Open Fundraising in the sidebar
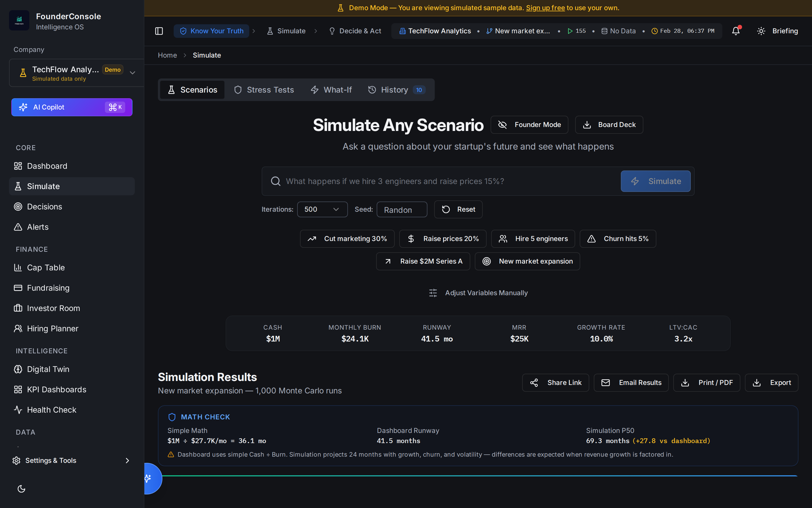Screen dimensions: 812x508 [72, 288]
